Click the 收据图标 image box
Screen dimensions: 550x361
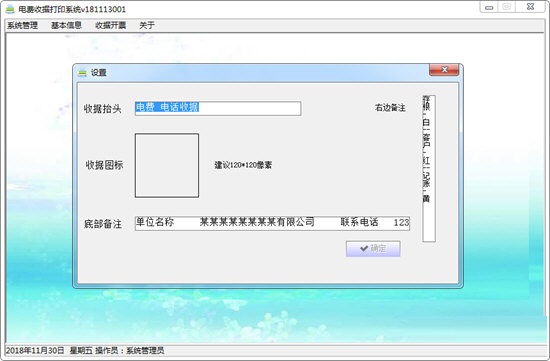(167, 165)
